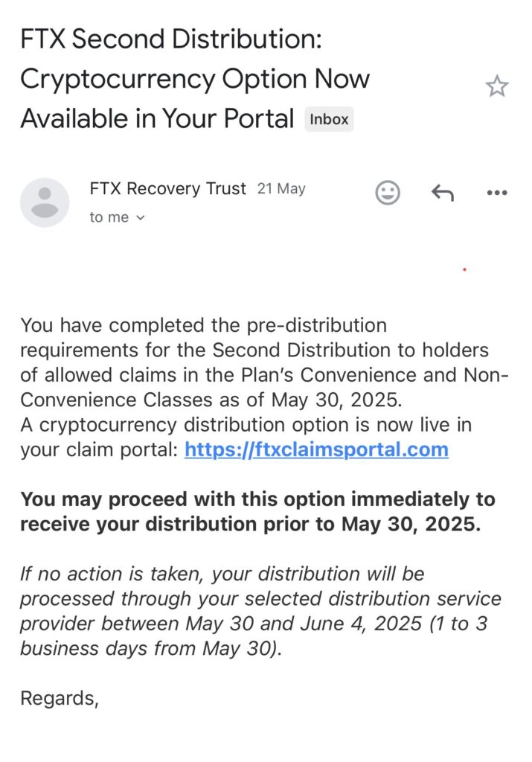Screen dimensions: 532x762
Task: Click the "21 May" date stamp
Action: tap(281, 189)
